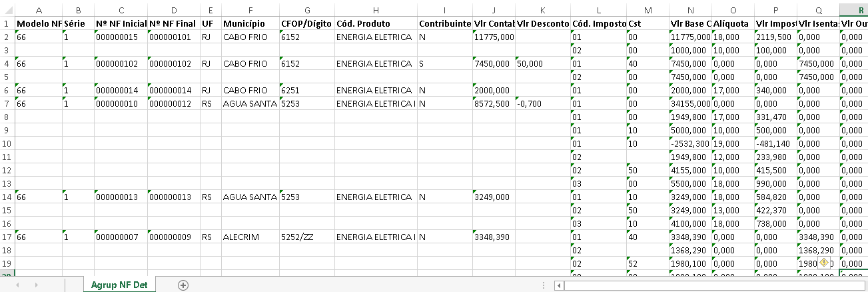The image size is (868, 292).
Task: Select the discount cell showing 50,000
Action: click(x=542, y=63)
